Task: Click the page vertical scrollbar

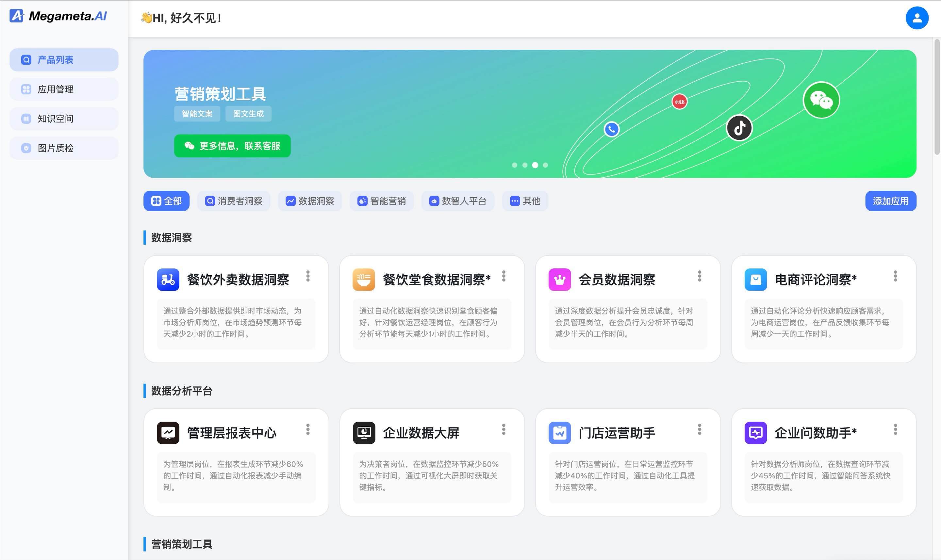Action: coord(937,97)
